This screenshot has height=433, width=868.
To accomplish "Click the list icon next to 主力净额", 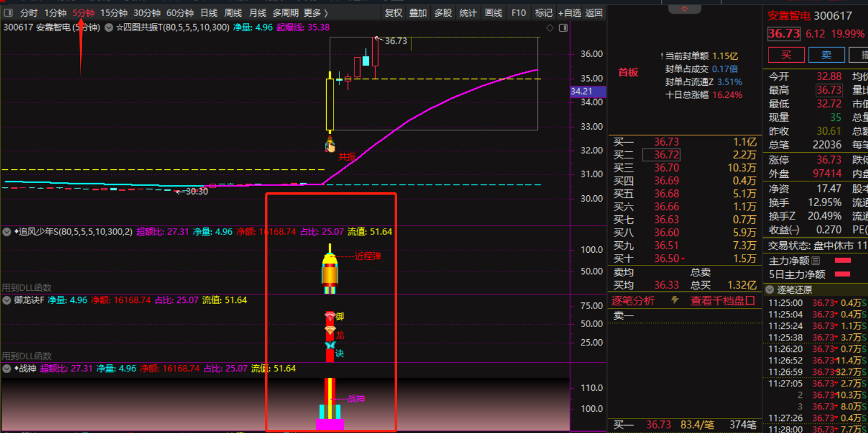I will coord(816,261).
